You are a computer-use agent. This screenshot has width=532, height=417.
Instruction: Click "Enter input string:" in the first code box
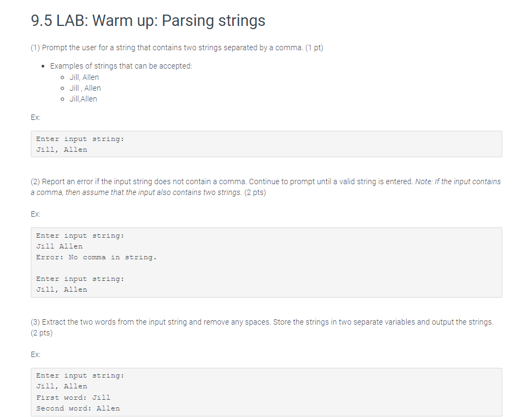pyautogui.click(x=80, y=139)
